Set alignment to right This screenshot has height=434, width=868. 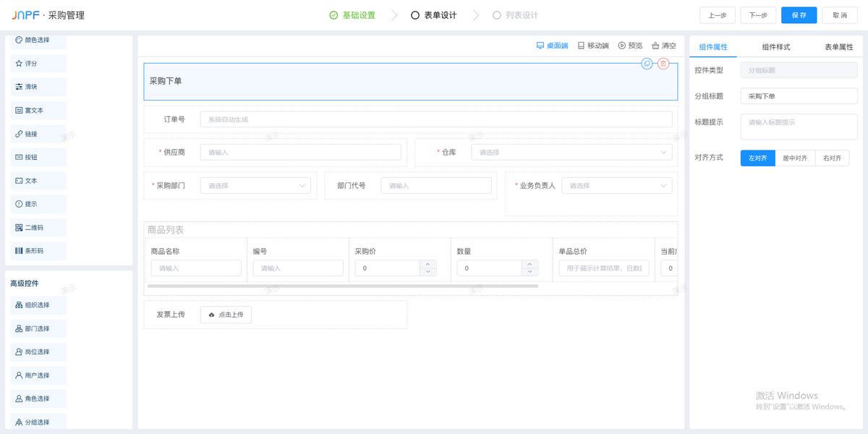[x=832, y=158]
